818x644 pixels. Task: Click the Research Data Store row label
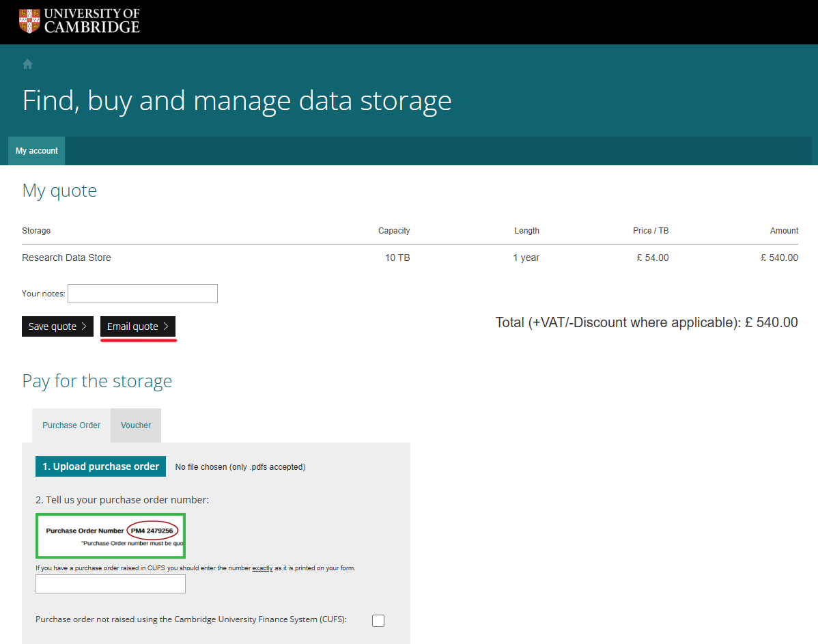click(66, 258)
